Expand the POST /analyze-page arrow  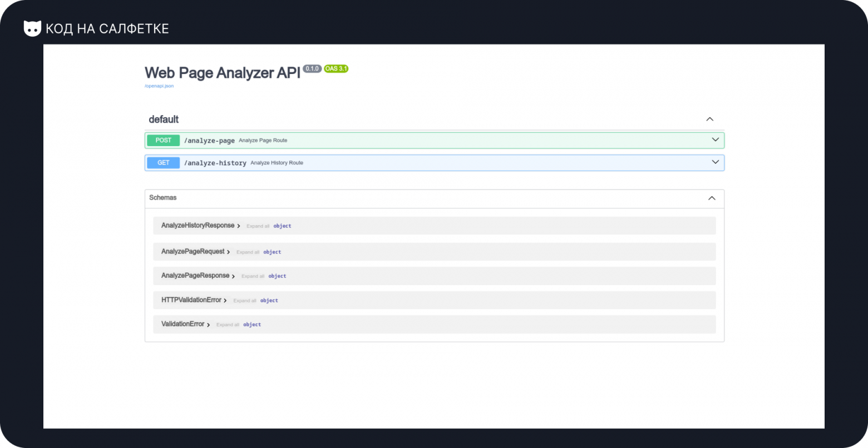click(715, 140)
